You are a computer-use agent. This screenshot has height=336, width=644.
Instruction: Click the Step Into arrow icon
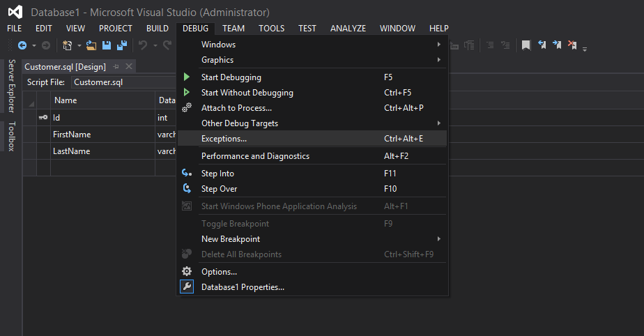(x=187, y=173)
